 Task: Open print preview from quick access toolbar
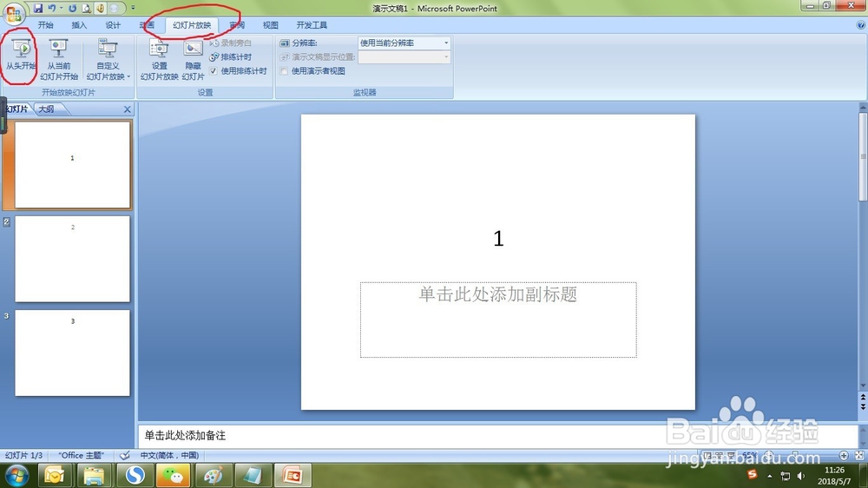(x=86, y=9)
